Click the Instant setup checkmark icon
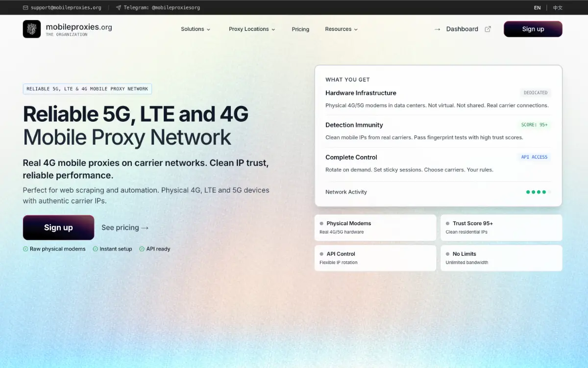This screenshot has width=588, height=368. coord(96,249)
